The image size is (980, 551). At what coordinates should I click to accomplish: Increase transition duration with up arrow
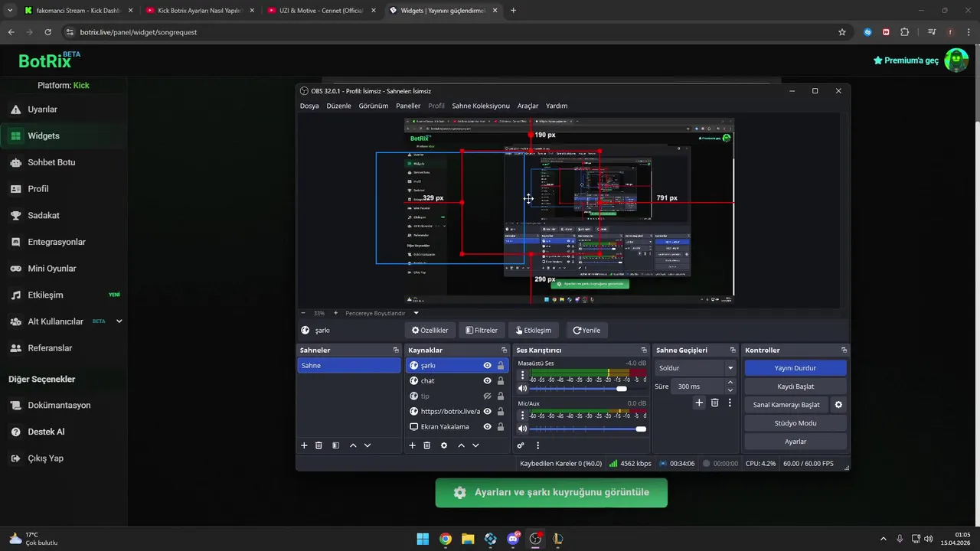pos(730,383)
